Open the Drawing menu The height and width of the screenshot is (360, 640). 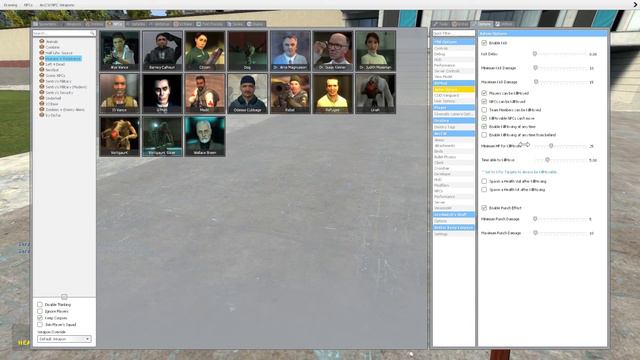click(x=11, y=5)
